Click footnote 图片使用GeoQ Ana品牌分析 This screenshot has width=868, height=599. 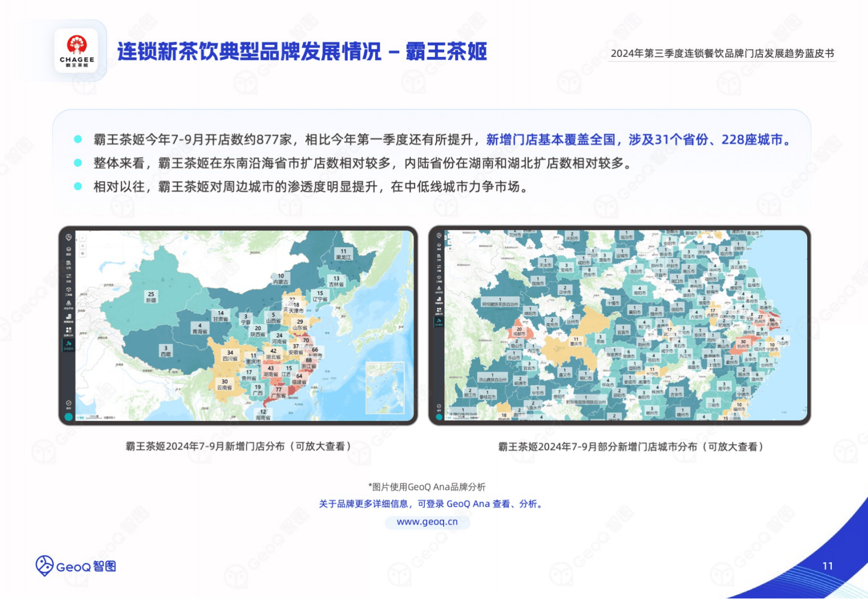427,487
